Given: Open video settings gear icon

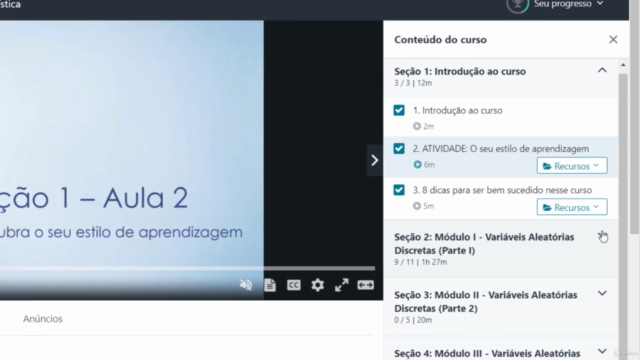Looking at the screenshot, I should pos(318,285).
